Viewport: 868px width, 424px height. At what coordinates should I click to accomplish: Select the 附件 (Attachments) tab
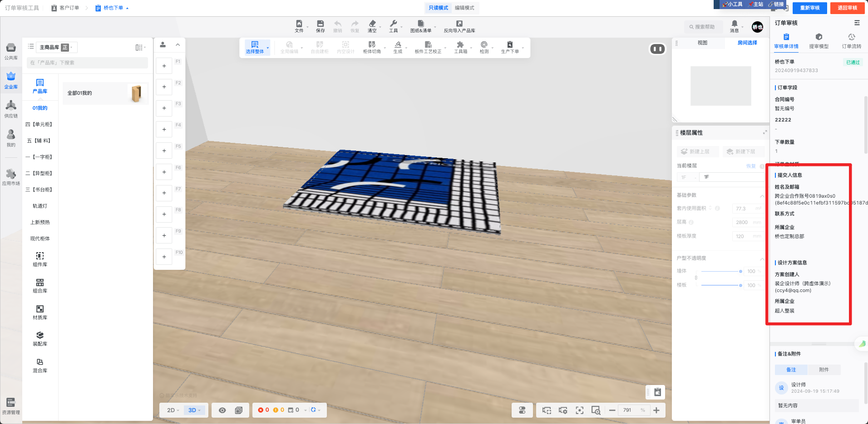(x=824, y=370)
